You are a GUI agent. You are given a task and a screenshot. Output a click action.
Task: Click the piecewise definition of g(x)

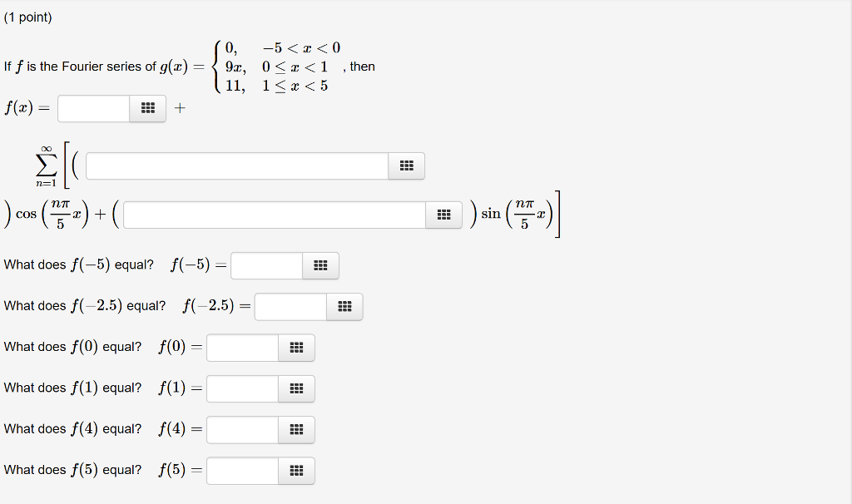[x=276, y=67]
